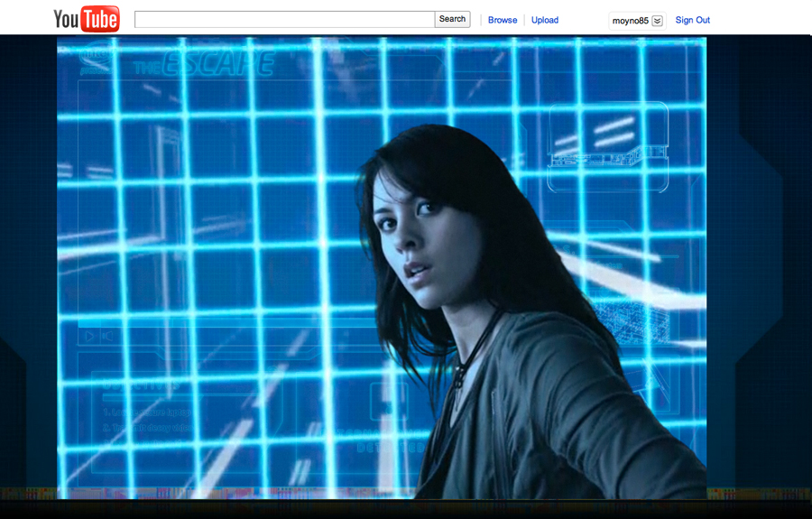Click the moyno85 username

pyautogui.click(x=631, y=21)
